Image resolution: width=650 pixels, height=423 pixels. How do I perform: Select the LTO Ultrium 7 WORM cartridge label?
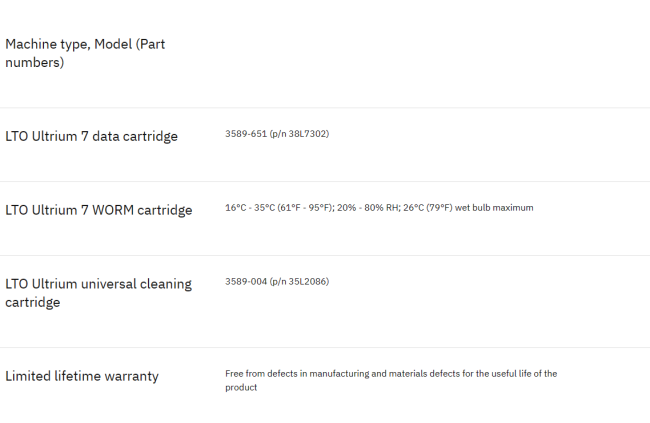99,210
